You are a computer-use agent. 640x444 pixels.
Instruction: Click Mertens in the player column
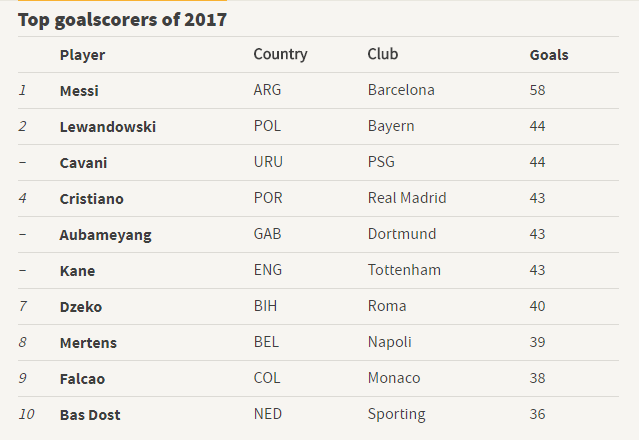[88, 343]
